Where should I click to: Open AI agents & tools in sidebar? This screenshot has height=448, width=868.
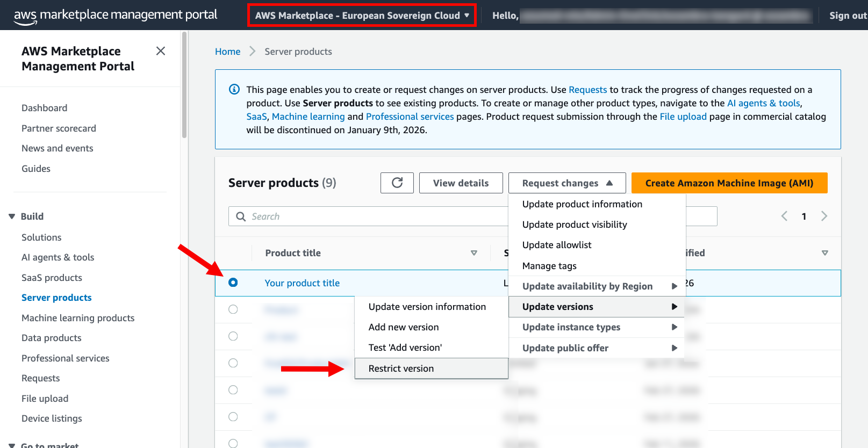[x=58, y=257]
